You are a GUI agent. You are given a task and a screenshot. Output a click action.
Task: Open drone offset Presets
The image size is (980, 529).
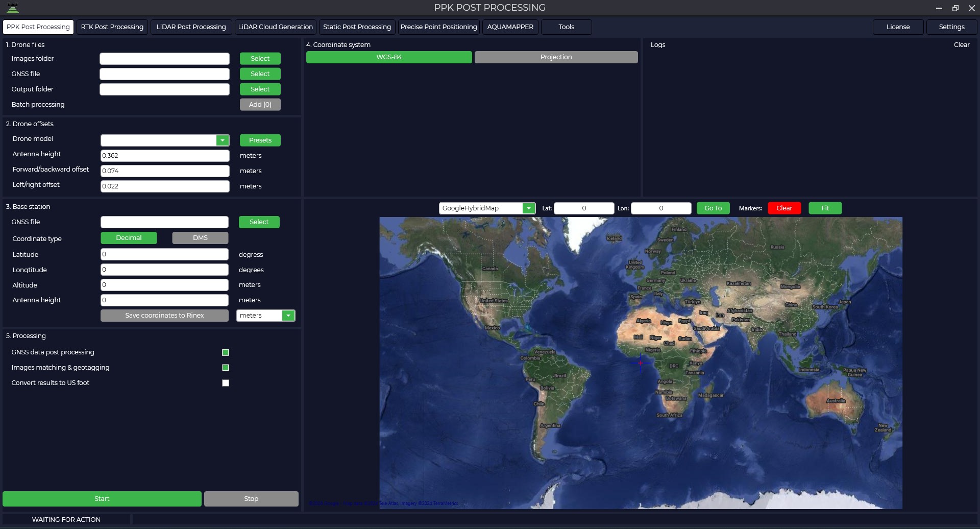(x=260, y=140)
